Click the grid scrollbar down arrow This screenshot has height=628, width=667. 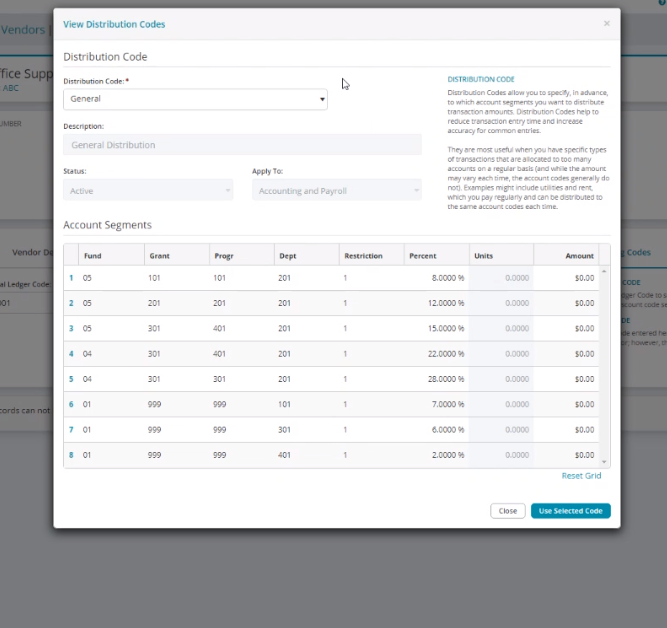tap(604, 462)
